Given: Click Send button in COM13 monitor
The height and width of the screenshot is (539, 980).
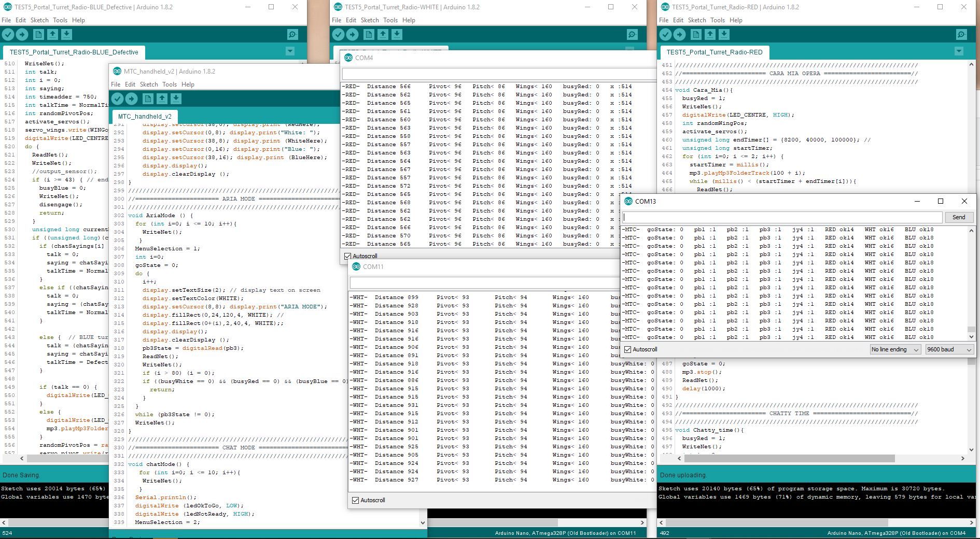Looking at the screenshot, I should coord(958,218).
